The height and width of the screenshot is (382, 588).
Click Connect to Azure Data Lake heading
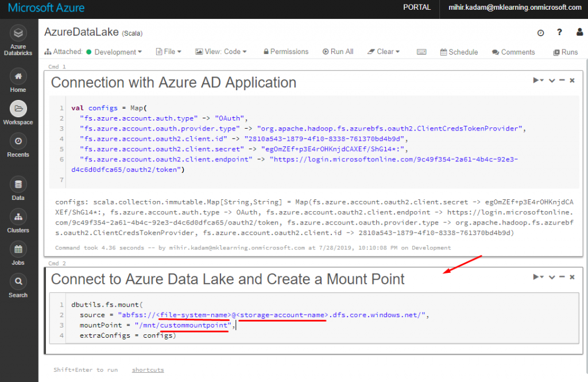click(227, 279)
